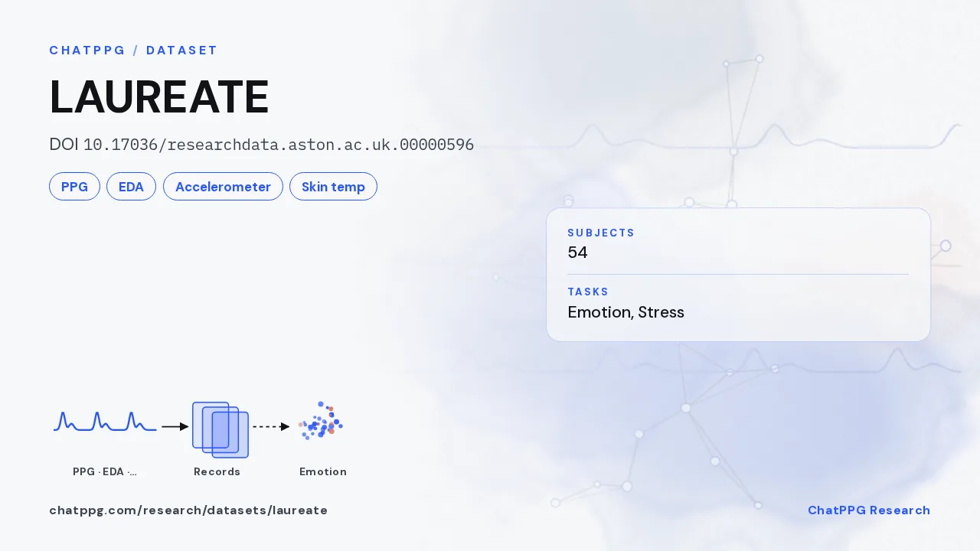Screen dimensions: 980x551
Task: Click the solid arrow between waveform and records
Action: click(x=175, y=427)
